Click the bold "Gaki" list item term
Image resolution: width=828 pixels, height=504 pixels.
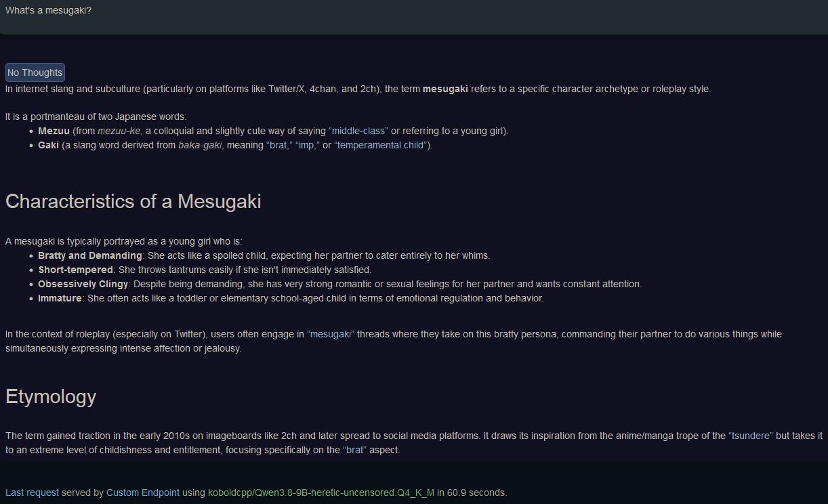pos(48,145)
